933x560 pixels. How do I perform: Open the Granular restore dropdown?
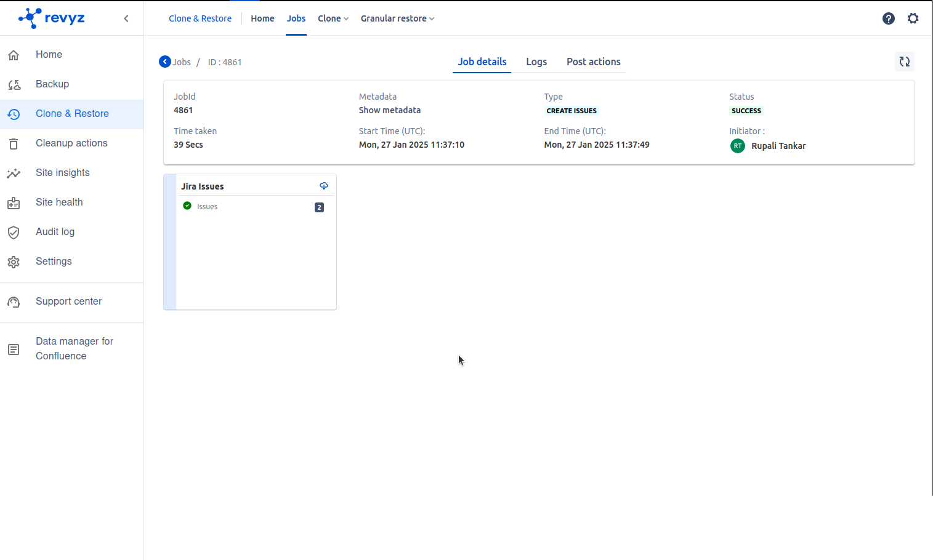(397, 18)
